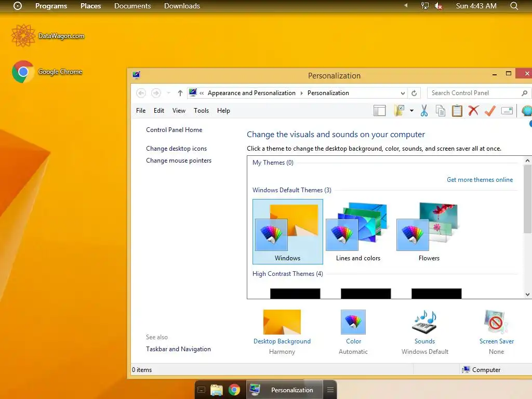The width and height of the screenshot is (532, 399).
Task: Open the circle launcher icon in top panel
Action: [x=18, y=6]
